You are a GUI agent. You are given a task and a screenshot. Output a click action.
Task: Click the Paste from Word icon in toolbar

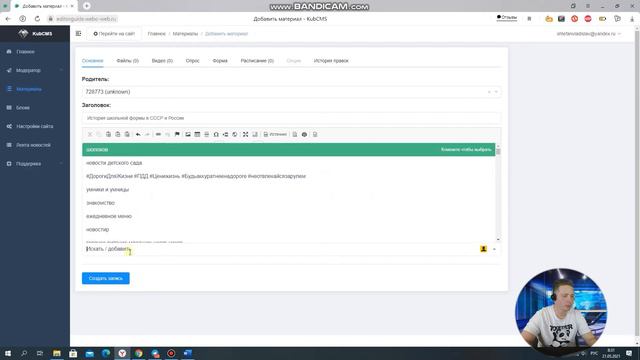click(x=127, y=134)
